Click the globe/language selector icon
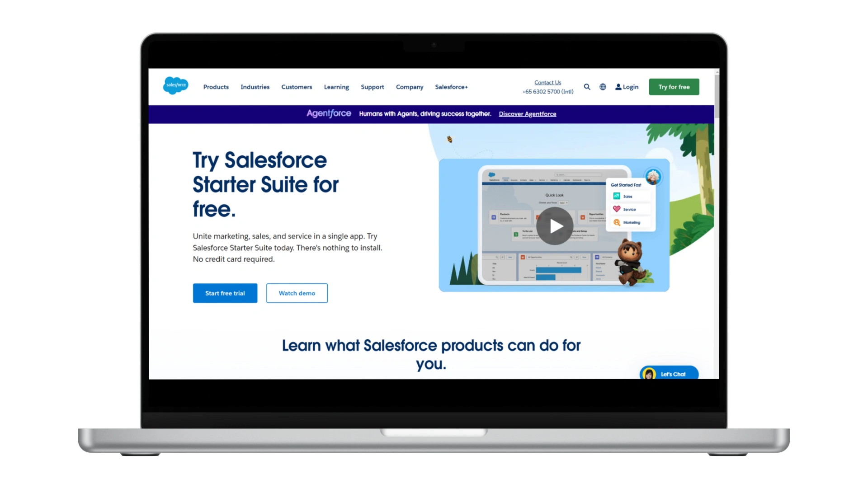Screen dimensions: 868x488 (x=603, y=87)
